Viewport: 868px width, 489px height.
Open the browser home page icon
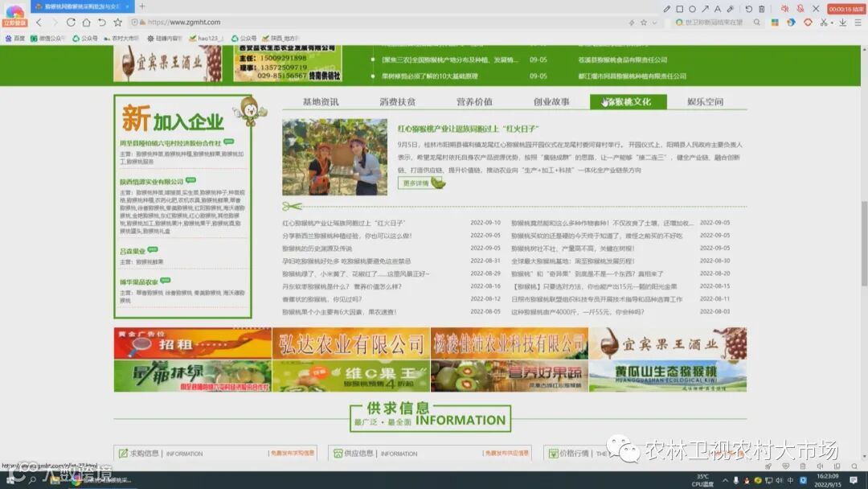tap(86, 23)
